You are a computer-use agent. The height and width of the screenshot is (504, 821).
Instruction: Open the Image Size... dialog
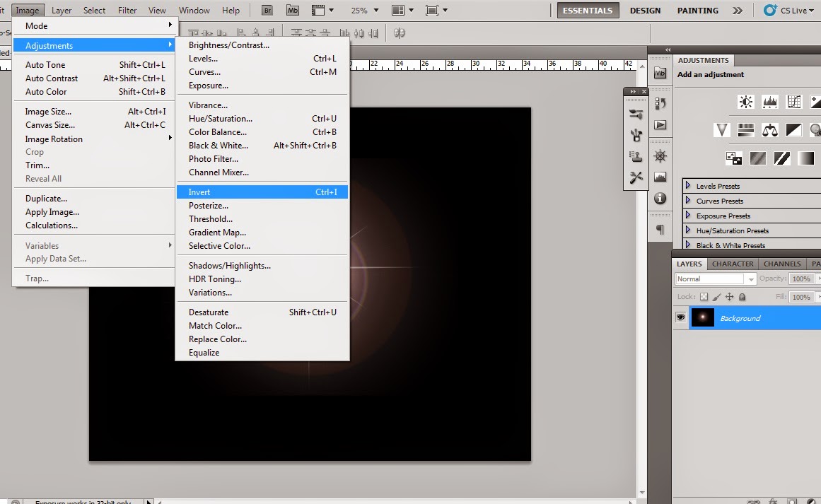(x=93, y=112)
